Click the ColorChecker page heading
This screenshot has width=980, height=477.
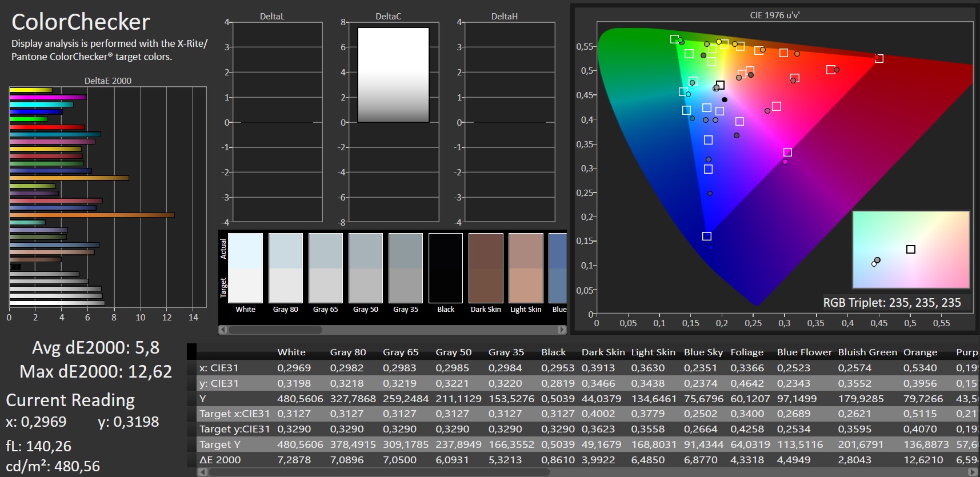pyautogui.click(x=81, y=22)
